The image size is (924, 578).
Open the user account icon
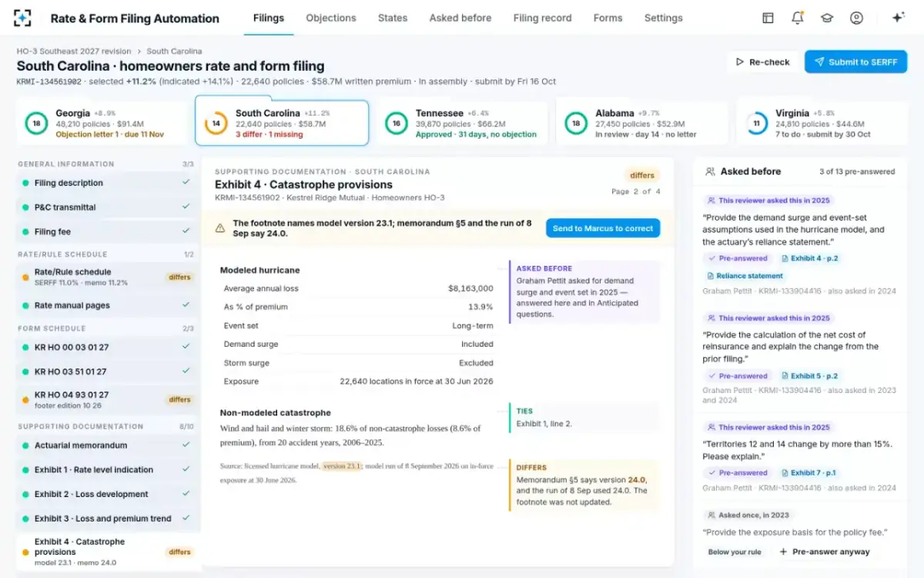tap(856, 18)
